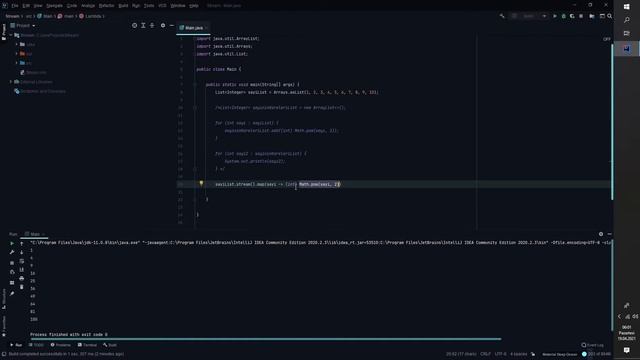Image resolution: width=640 pixels, height=360 pixels.
Task: Open the Build tool window button
Action: point(110,345)
